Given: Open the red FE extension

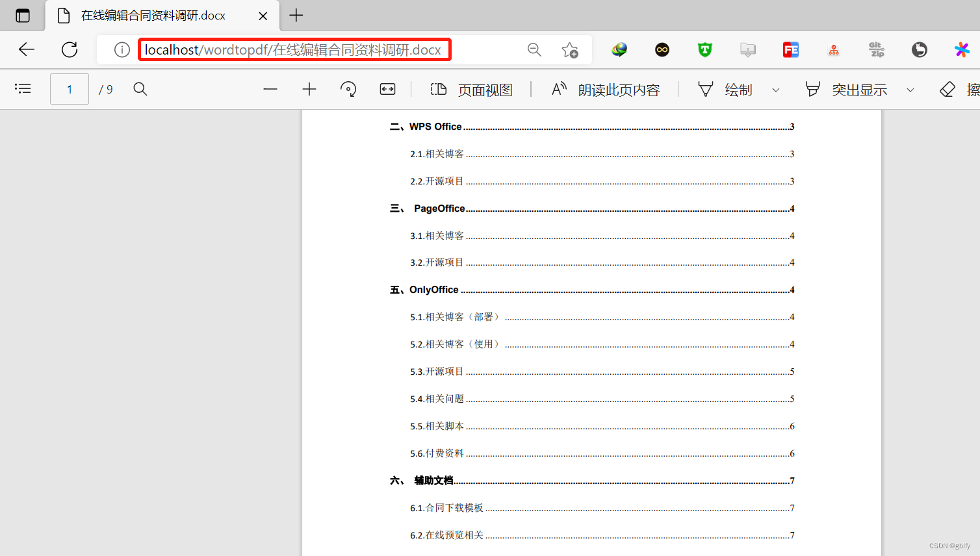Looking at the screenshot, I should [791, 49].
